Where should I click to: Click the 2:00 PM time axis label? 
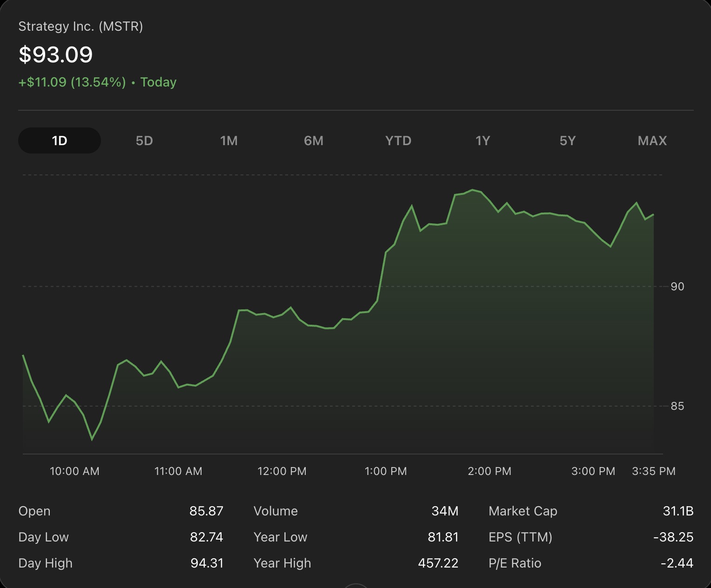[490, 471]
